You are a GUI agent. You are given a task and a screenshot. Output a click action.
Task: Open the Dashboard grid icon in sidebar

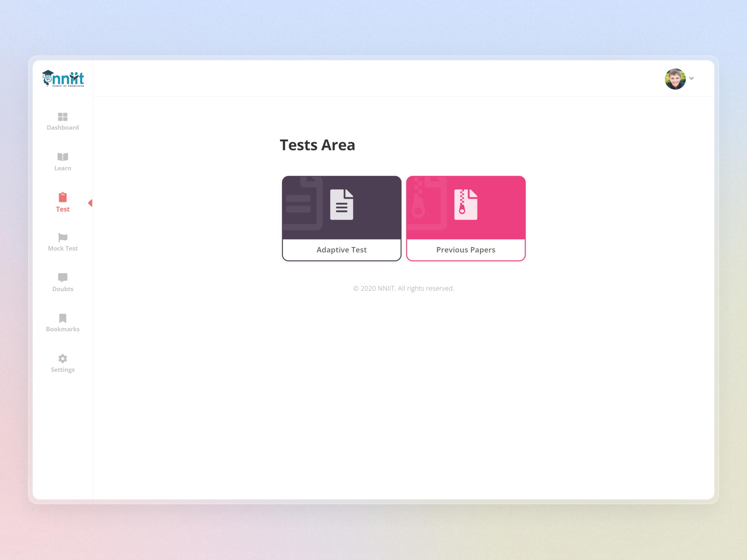[x=63, y=117]
